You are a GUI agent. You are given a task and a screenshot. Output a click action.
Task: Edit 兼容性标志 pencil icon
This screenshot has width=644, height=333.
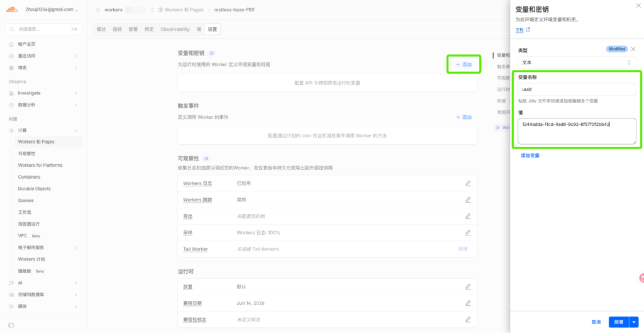tap(468, 319)
